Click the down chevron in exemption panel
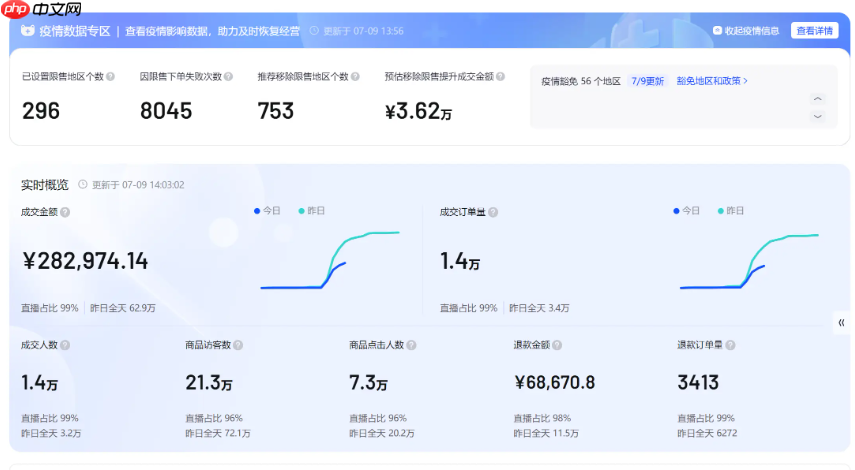 click(817, 116)
